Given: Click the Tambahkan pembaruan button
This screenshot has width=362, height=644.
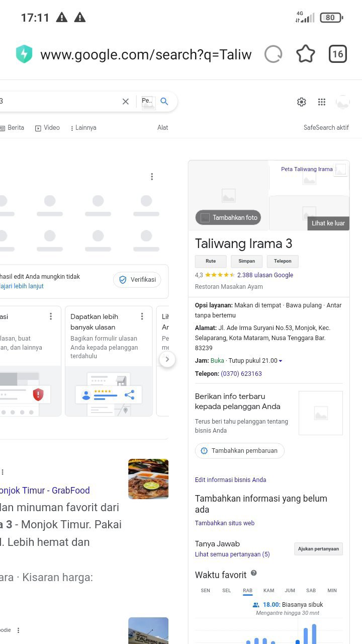Looking at the screenshot, I should (239, 451).
